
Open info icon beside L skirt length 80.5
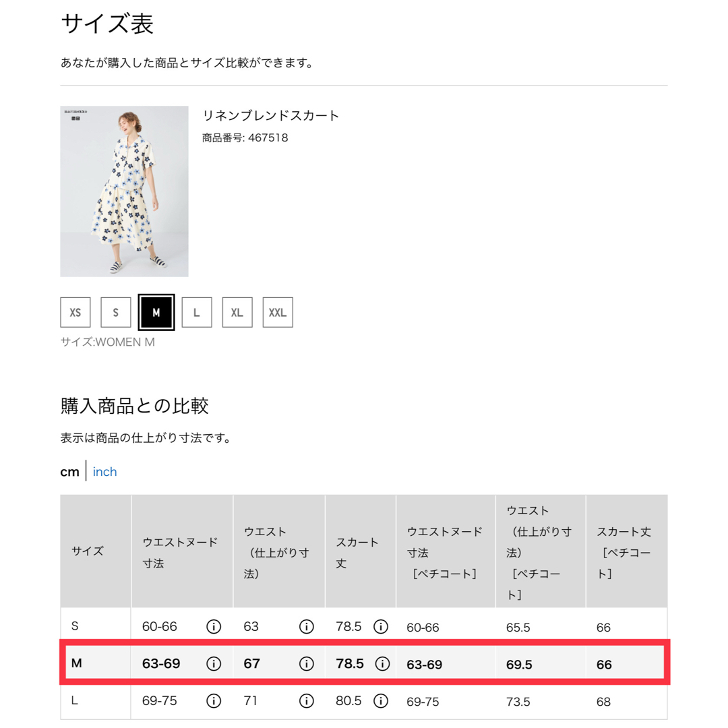(x=381, y=700)
